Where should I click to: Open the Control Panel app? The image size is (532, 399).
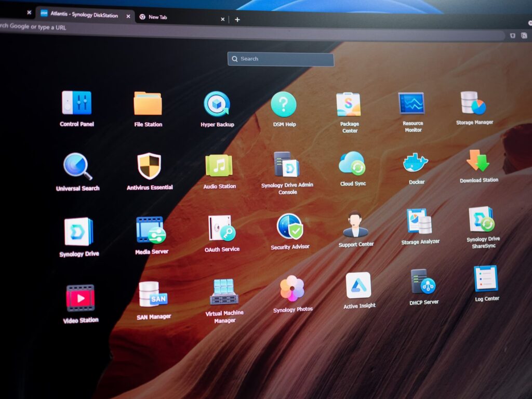tap(76, 103)
